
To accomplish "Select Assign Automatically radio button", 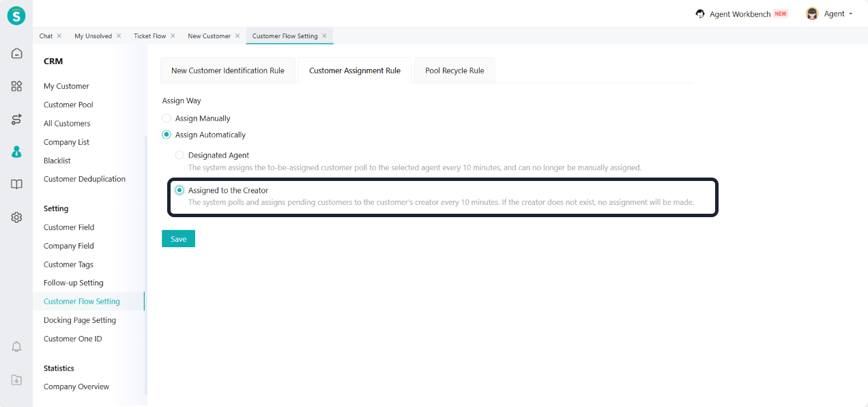I will (167, 135).
